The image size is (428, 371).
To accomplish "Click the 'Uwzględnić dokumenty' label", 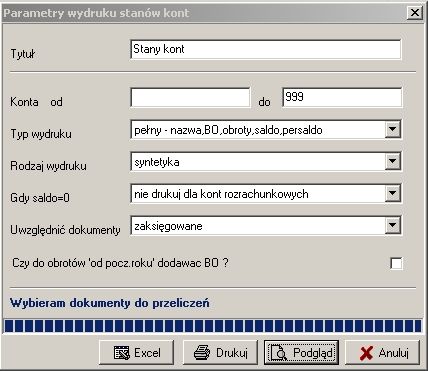I will (65, 230).
